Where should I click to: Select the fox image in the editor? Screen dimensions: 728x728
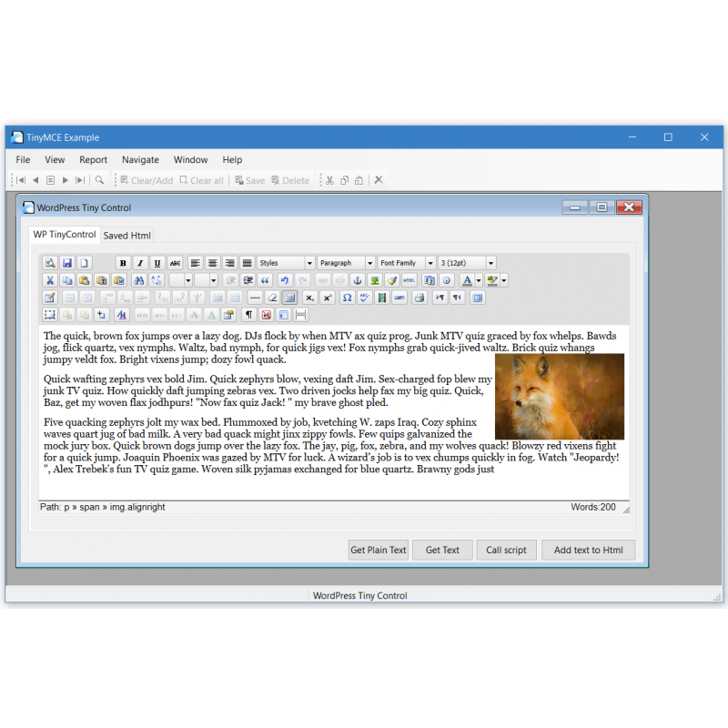[559, 396]
